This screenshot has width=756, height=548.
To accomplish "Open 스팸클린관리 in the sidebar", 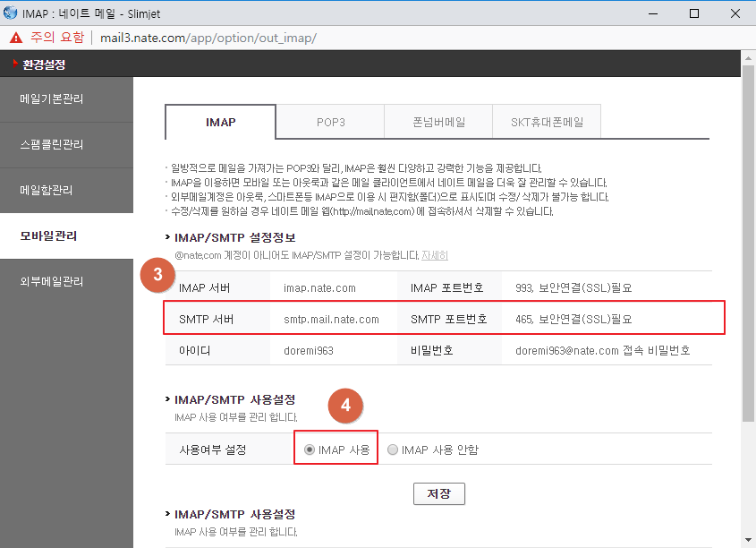I will [x=66, y=145].
